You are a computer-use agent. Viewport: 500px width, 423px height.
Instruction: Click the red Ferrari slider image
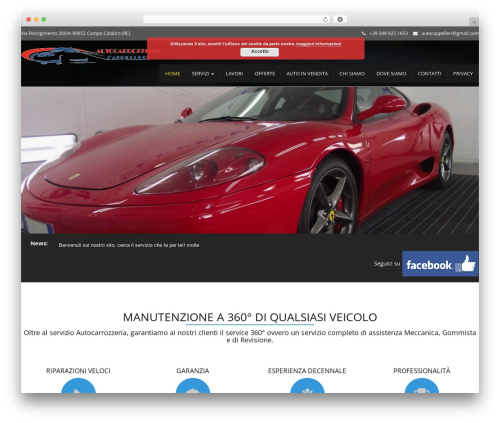click(x=250, y=160)
